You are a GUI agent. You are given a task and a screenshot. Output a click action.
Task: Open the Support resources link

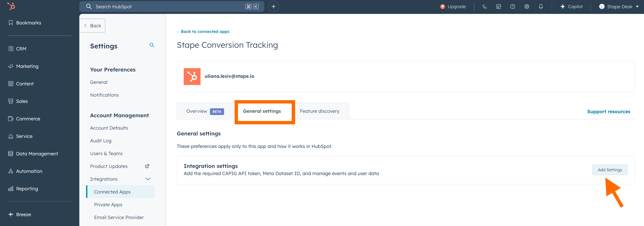pos(609,112)
